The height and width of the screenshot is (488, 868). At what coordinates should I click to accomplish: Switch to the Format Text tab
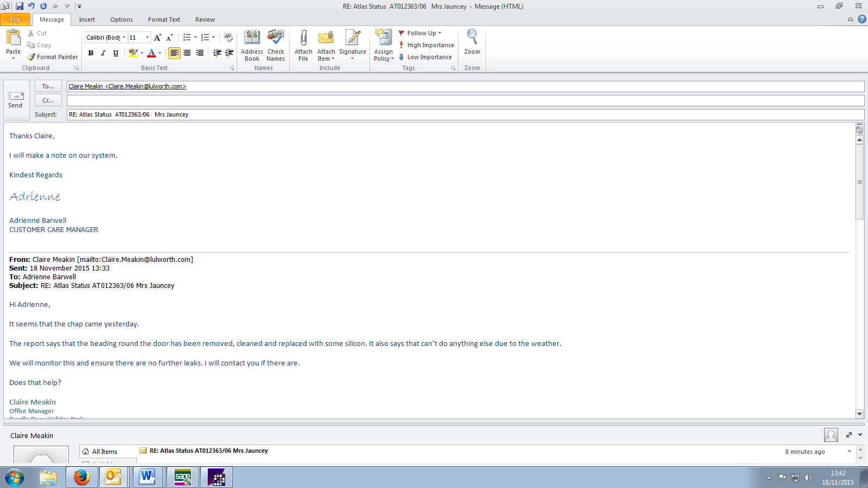(164, 20)
